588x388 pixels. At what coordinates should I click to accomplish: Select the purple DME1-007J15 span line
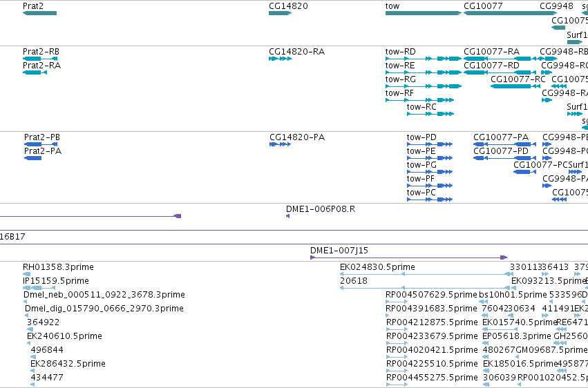pyautogui.click(x=409, y=258)
